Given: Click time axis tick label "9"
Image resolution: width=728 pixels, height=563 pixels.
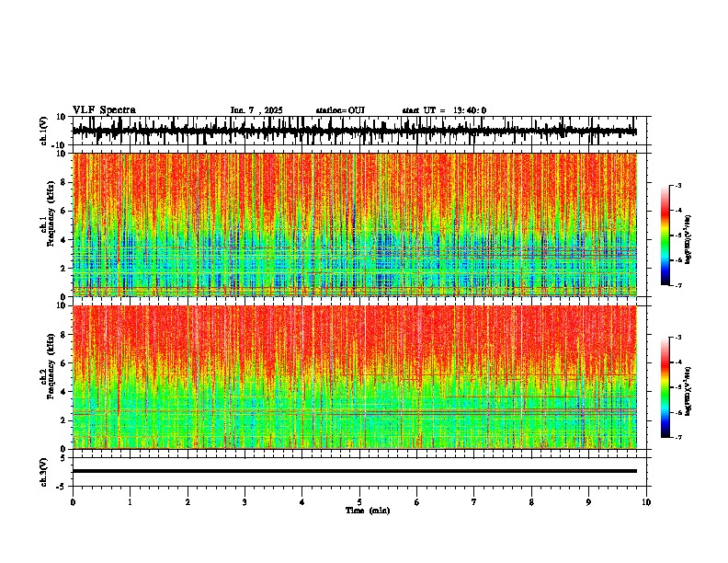Looking at the screenshot, I should (x=588, y=502).
